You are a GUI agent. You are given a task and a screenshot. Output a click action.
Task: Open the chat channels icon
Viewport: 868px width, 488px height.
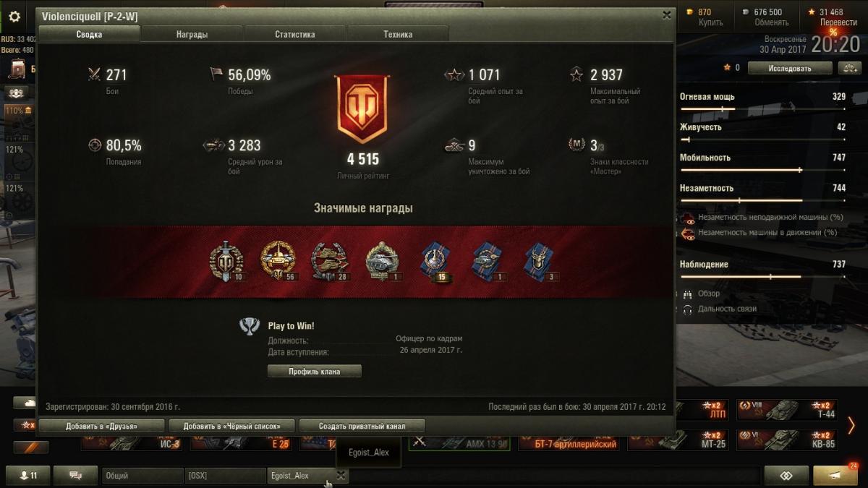[75, 475]
